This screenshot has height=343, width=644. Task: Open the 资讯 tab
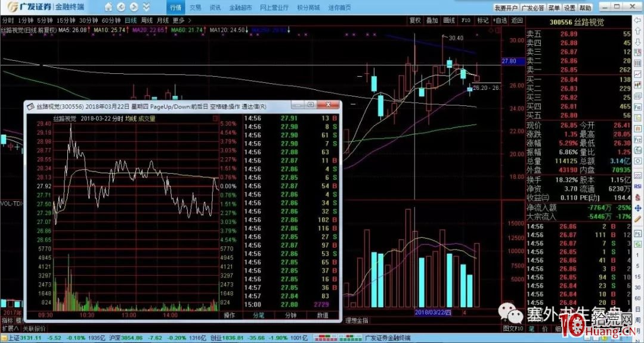[215, 7]
